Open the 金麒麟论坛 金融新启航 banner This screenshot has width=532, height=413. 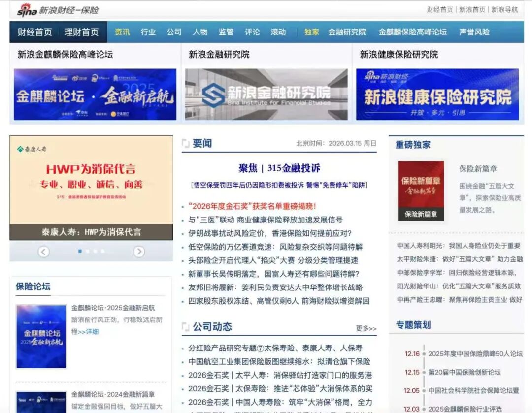pyautogui.click(x=95, y=95)
